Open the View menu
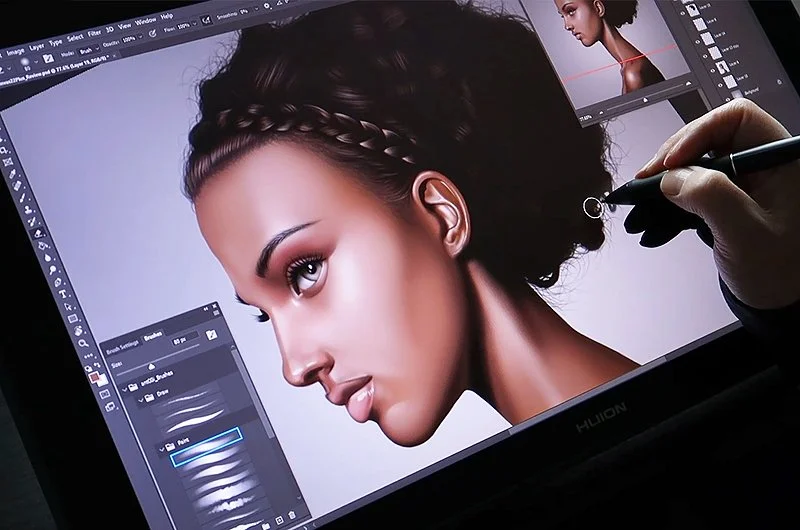The image size is (800, 530). (x=124, y=26)
